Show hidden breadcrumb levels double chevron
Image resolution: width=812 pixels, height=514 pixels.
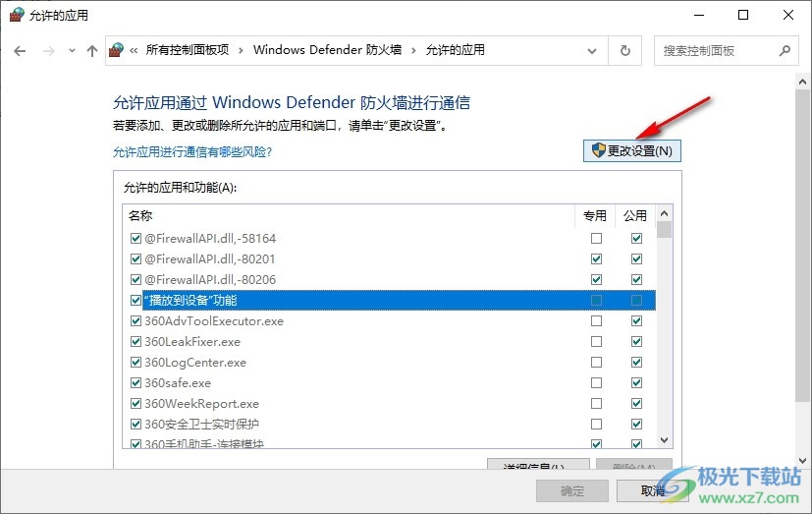click(134, 51)
